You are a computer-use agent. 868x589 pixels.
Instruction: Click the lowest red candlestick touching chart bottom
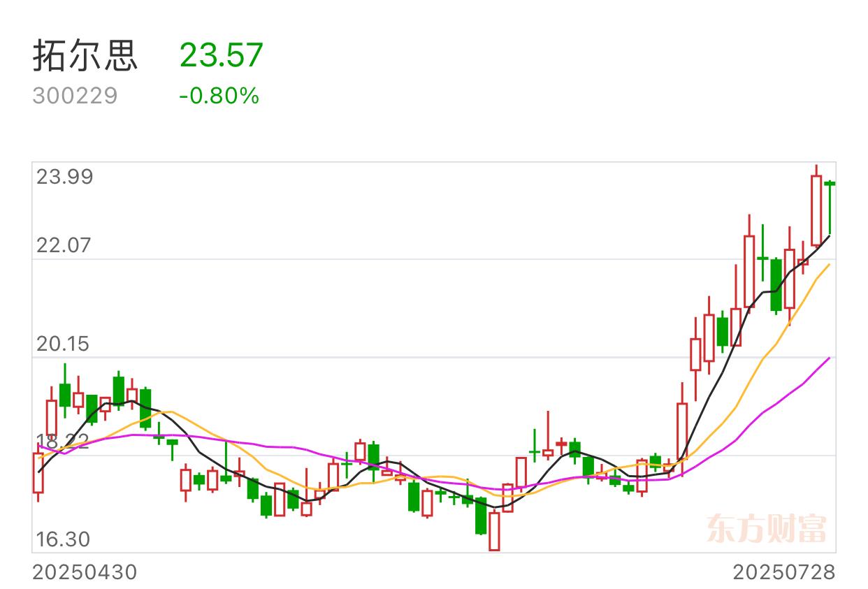[x=494, y=531]
